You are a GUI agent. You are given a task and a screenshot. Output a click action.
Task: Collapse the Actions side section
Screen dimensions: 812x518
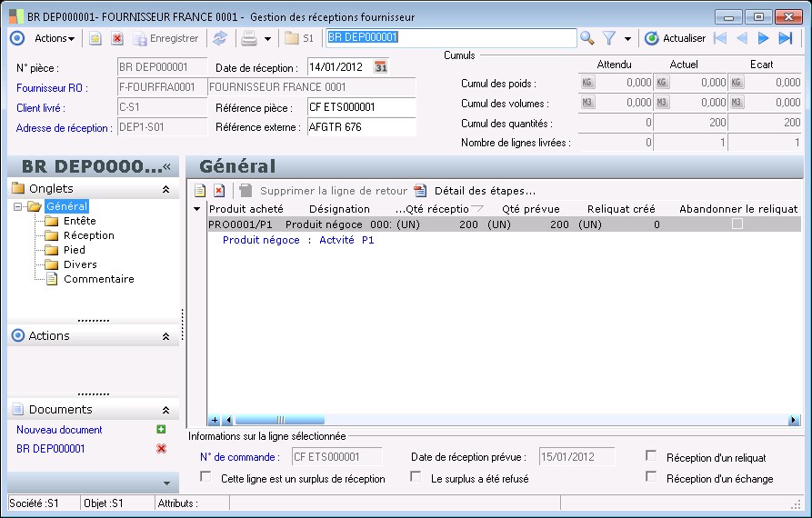click(165, 336)
